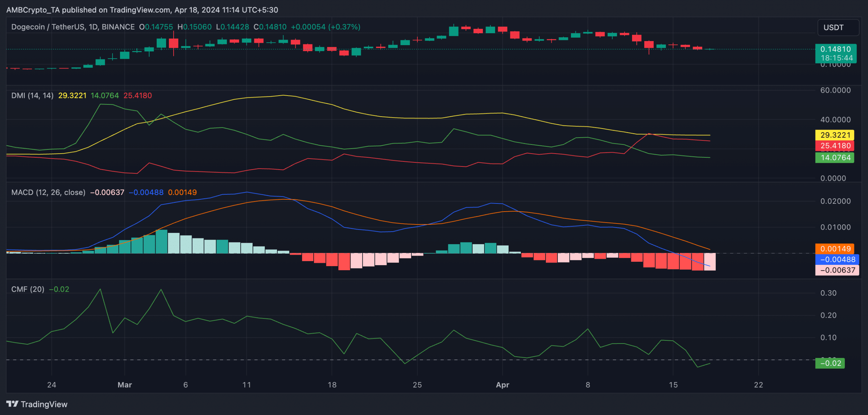Click the 6 date on time axis
Screen dimensions: 868x415
[x=185, y=385]
